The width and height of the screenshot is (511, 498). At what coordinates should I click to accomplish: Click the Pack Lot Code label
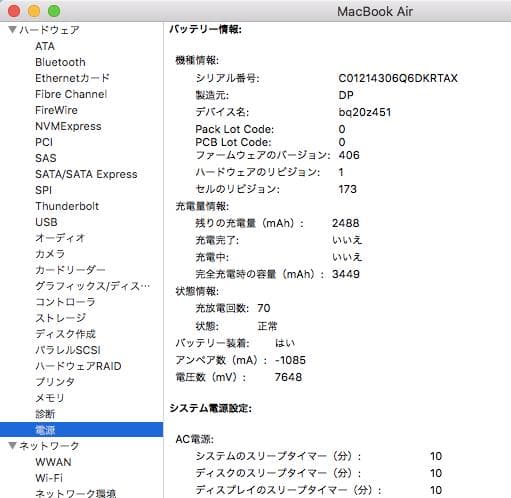coord(235,129)
